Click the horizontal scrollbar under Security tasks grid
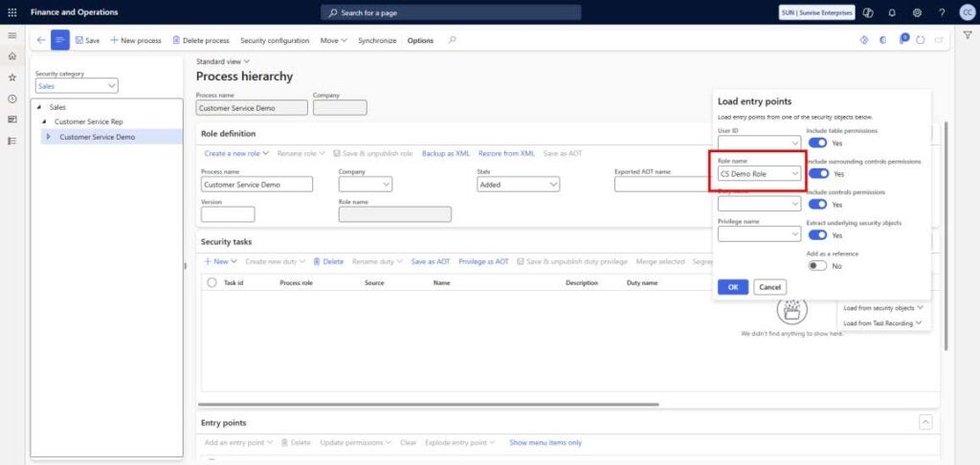The width and height of the screenshot is (980, 465). (429, 404)
